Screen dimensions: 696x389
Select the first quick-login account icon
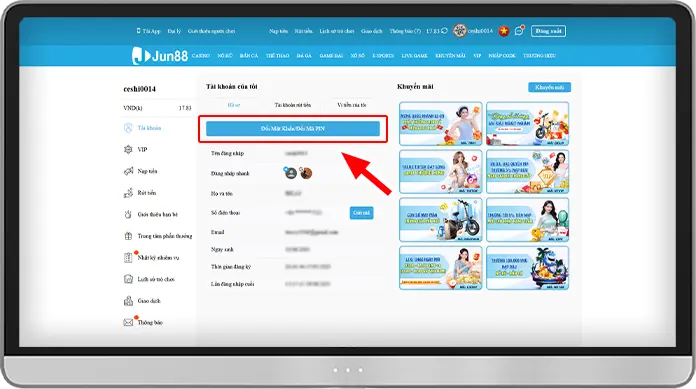(291, 173)
